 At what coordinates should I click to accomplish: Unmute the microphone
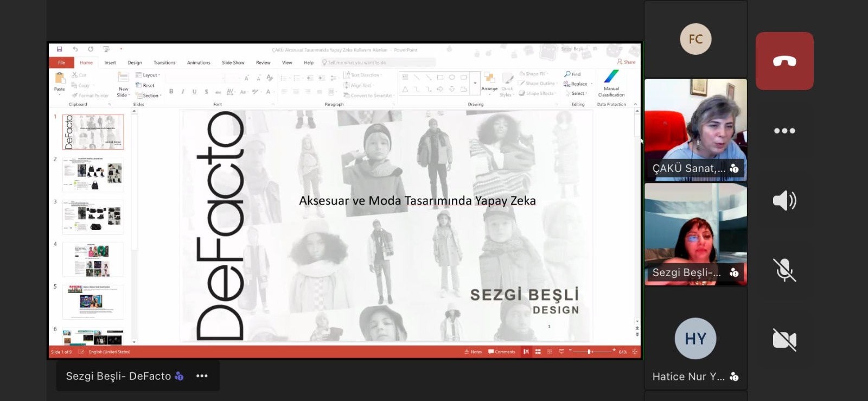pyautogui.click(x=784, y=270)
